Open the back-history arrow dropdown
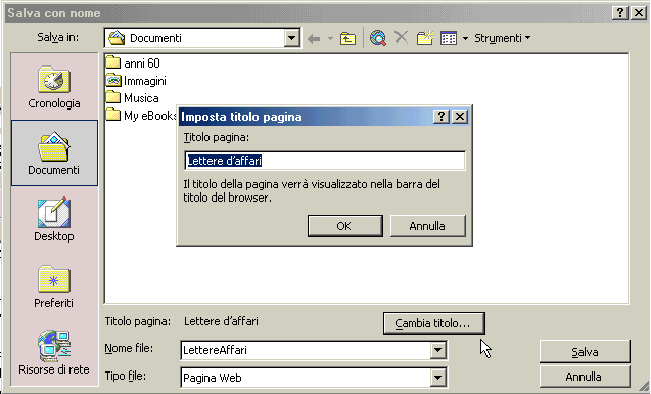 330,39
